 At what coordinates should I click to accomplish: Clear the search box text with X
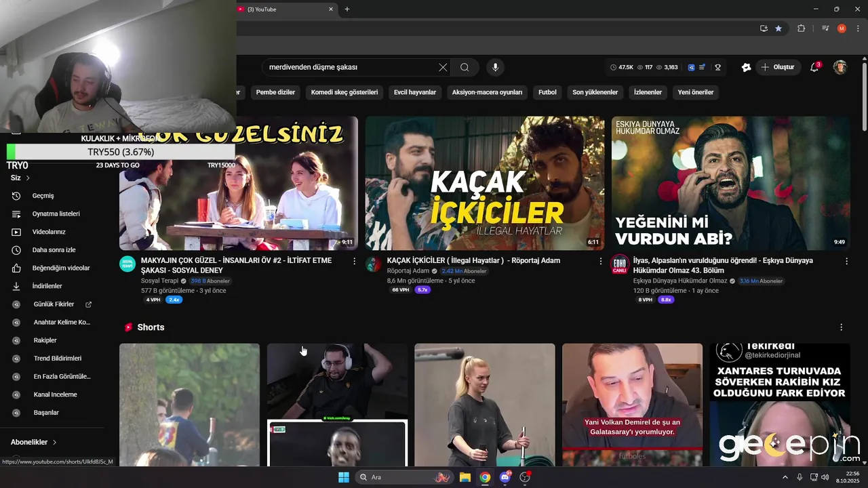(443, 67)
